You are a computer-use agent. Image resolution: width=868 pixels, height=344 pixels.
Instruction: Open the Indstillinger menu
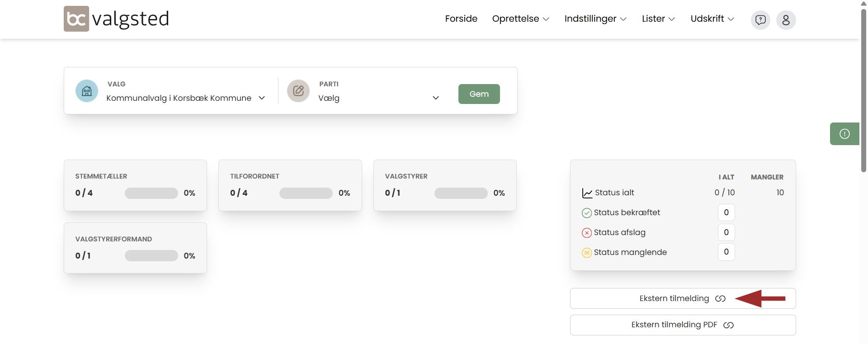pyautogui.click(x=595, y=19)
